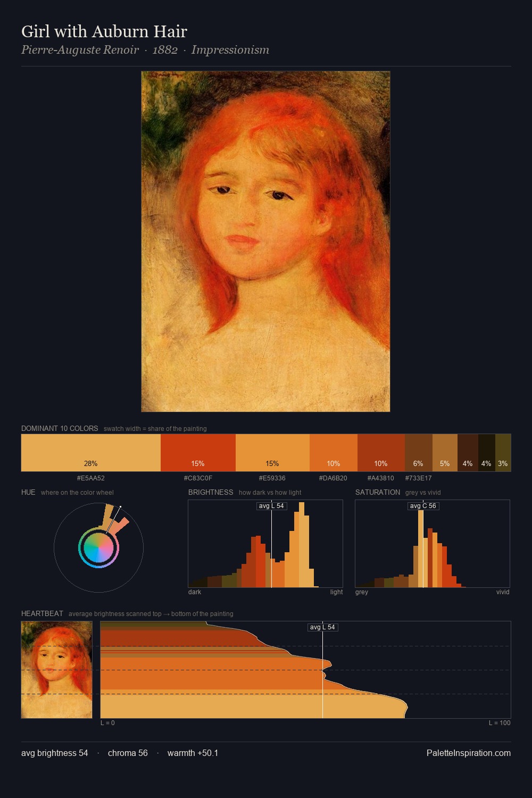Click the main Renoir painting image
The height and width of the screenshot is (798, 532).
(265, 242)
